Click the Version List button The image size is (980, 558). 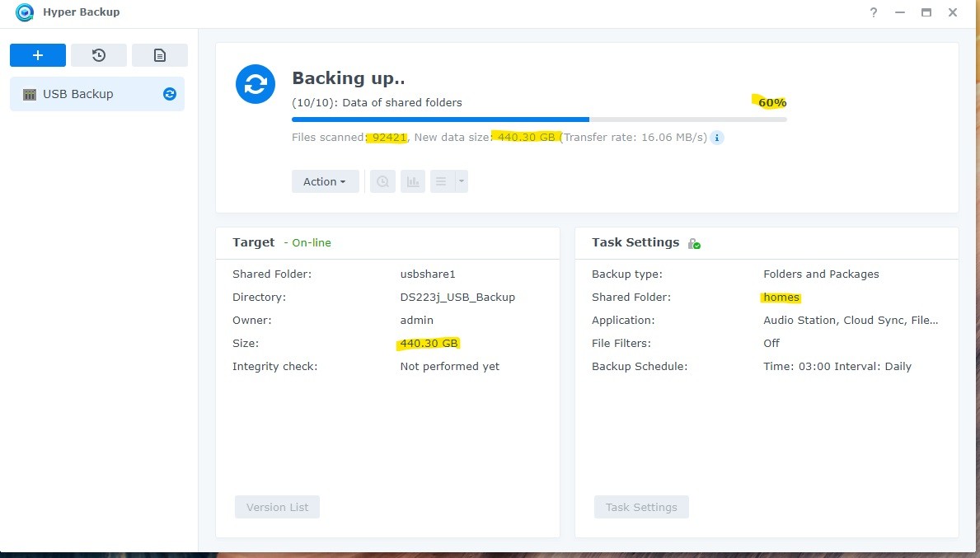pos(277,507)
